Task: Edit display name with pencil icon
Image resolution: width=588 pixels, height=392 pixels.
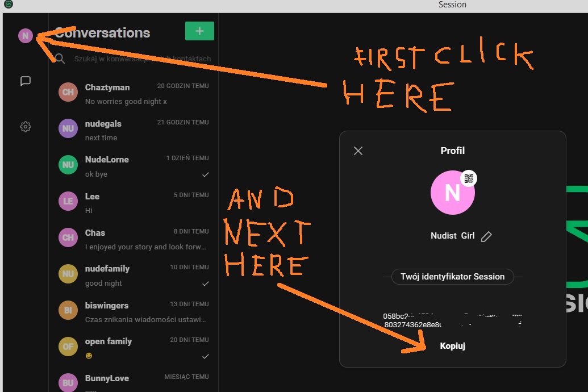Action: pyautogui.click(x=486, y=236)
